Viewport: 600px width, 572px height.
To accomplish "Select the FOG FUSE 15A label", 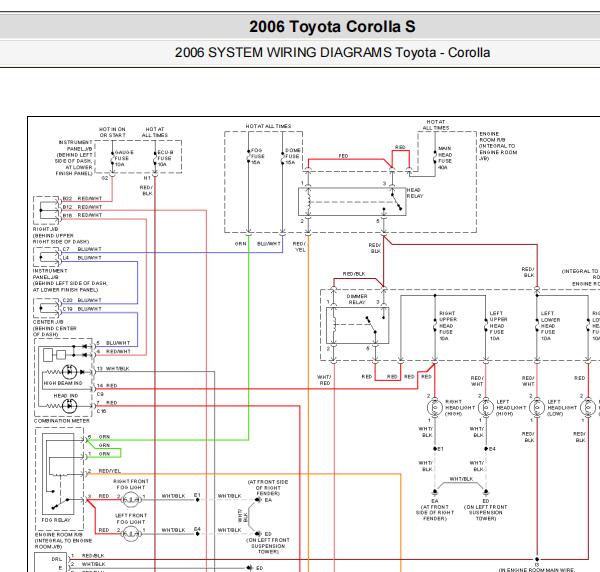I will coord(257,156).
